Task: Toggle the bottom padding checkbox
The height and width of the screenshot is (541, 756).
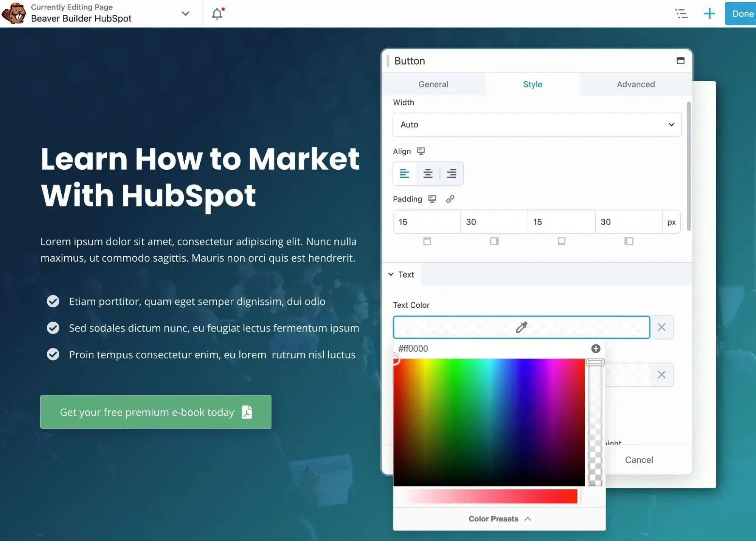Action: pos(561,241)
